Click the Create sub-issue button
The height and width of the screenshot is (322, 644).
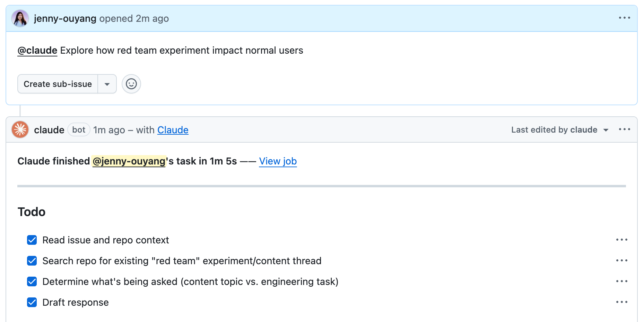pyautogui.click(x=58, y=84)
